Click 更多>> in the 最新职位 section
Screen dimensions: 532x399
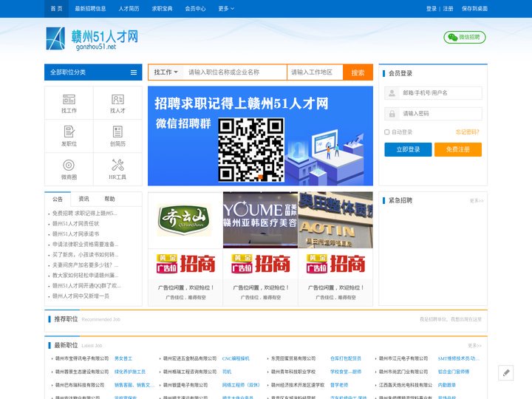[x=474, y=345]
